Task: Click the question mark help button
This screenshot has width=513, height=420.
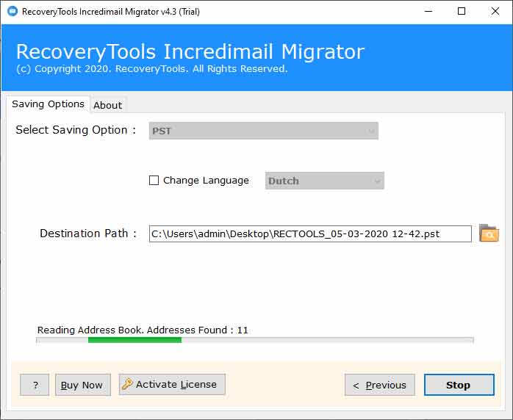Action: (35, 385)
